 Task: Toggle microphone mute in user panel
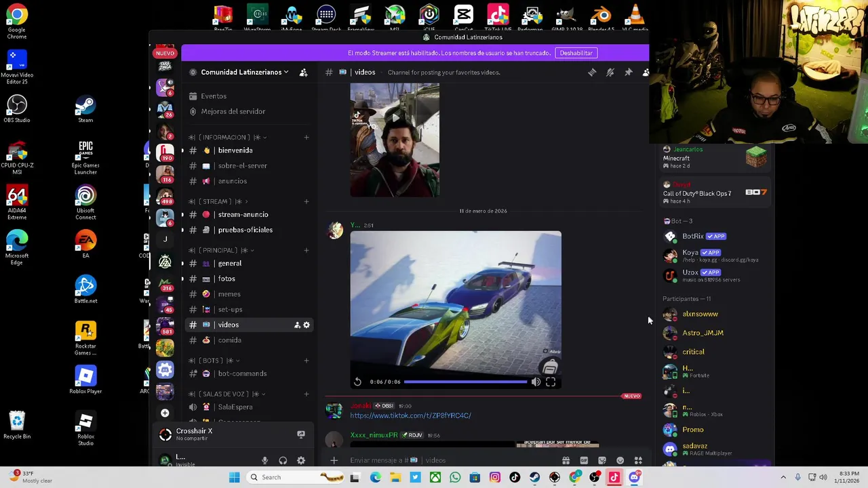pos(265,461)
